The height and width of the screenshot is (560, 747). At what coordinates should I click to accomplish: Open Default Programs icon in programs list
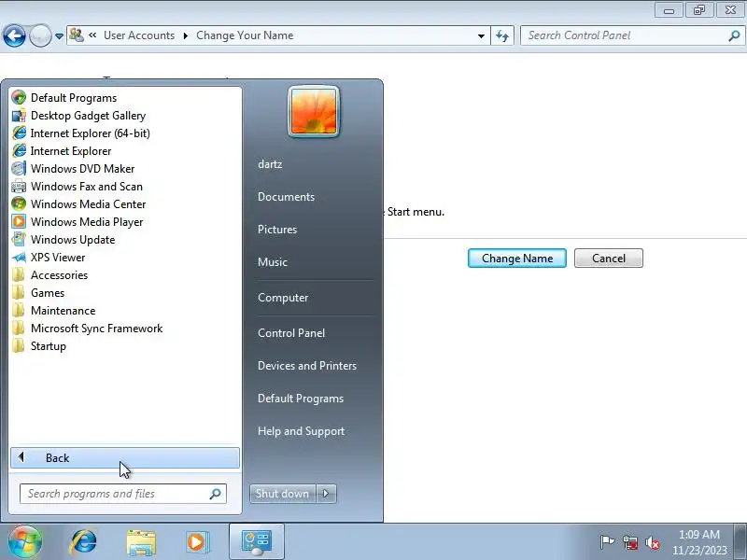(x=19, y=98)
